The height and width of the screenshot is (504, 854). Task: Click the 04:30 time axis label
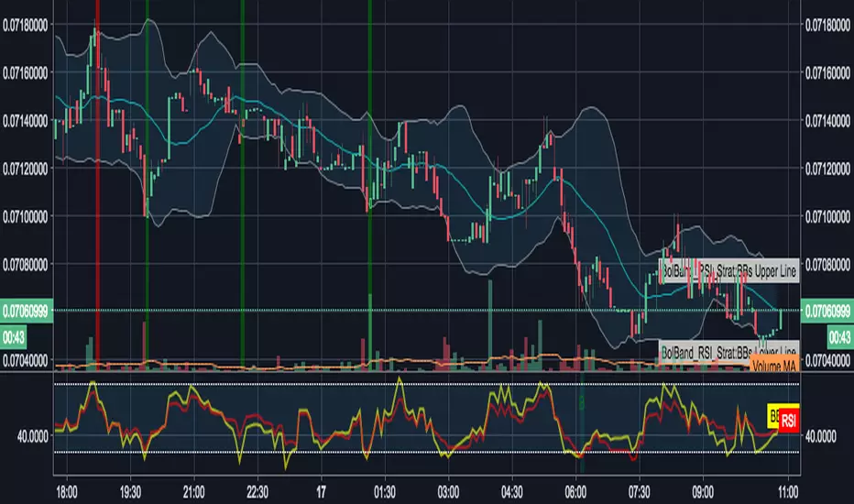[x=512, y=493]
